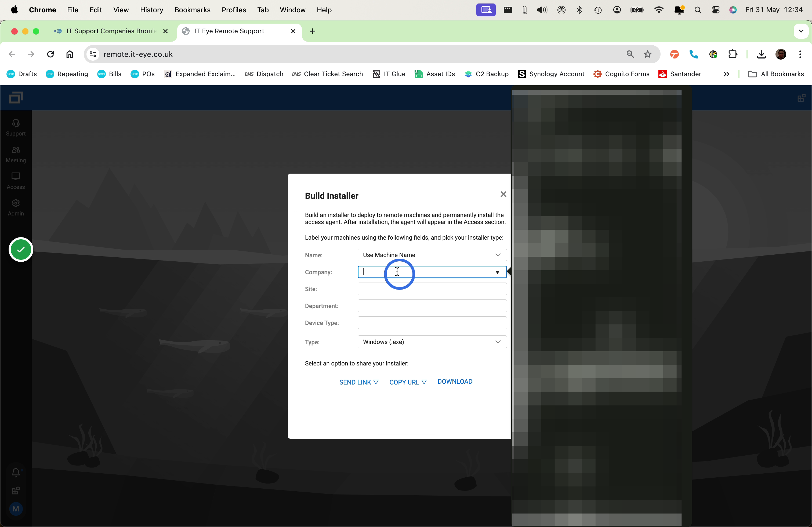This screenshot has height=527, width=812.
Task: Open the Bookmarks menu
Action: click(x=193, y=10)
